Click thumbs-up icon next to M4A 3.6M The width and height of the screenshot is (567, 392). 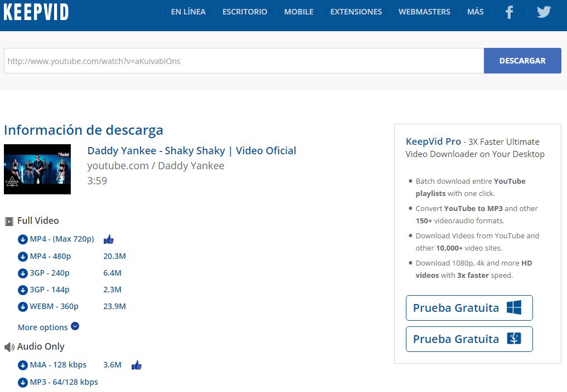137,365
